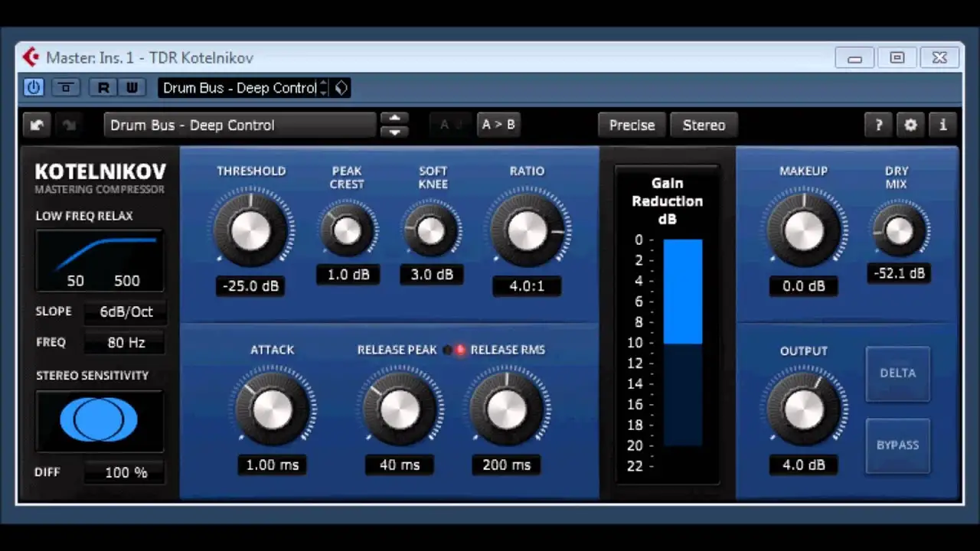Open the plugin preset dropdown Drum Bus - Deep Control
This screenshot has height=551, width=980.
coord(240,125)
